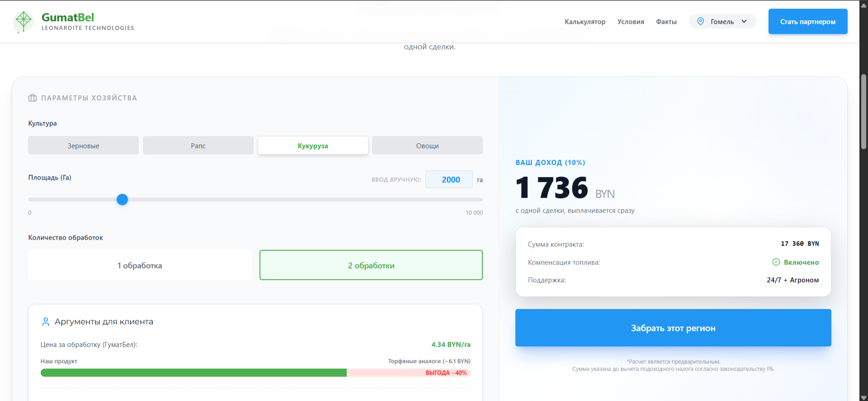The image size is (868, 401).
Task: Open the Факты navigation link
Action: coord(666,22)
